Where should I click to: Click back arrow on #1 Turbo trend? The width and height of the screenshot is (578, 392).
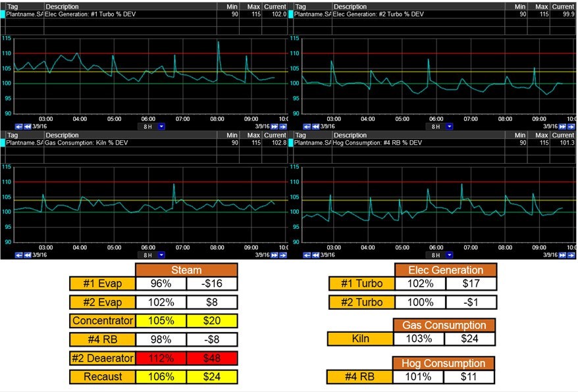pos(18,126)
